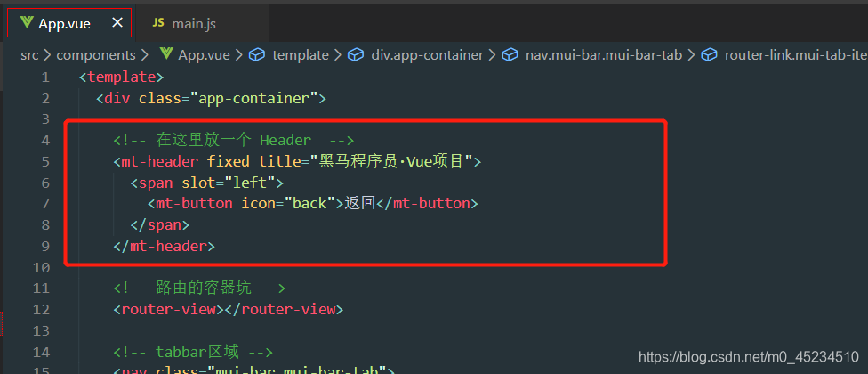The image size is (868, 374).
Task: Click line number 1 in the gutter
Action: point(44,77)
